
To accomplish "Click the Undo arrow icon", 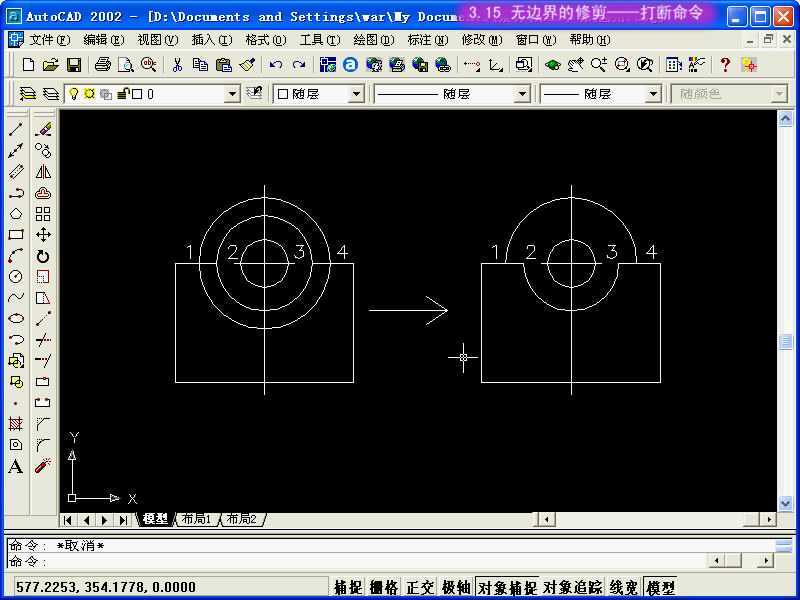I will pyautogui.click(x=276, y=65).
